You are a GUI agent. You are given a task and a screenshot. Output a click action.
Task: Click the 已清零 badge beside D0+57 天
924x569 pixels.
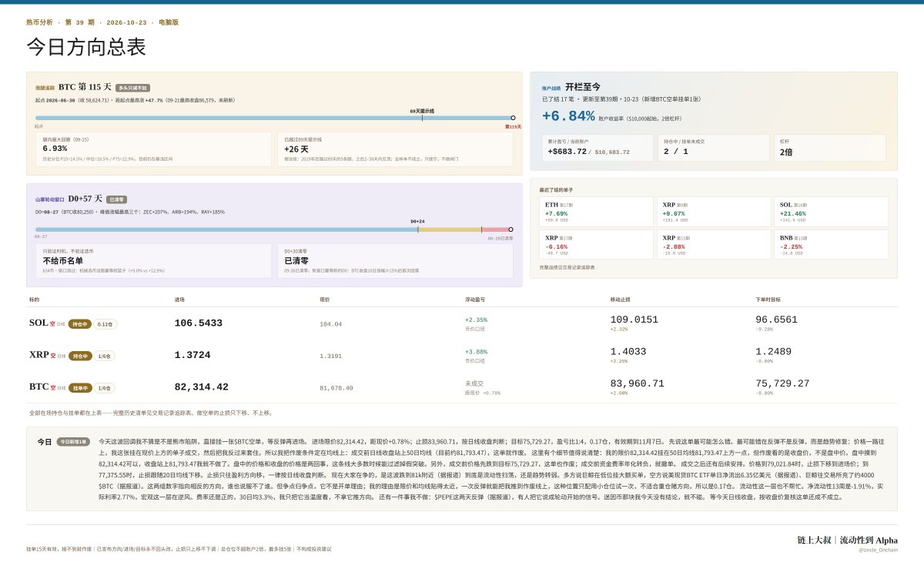[x=116, y=199]
